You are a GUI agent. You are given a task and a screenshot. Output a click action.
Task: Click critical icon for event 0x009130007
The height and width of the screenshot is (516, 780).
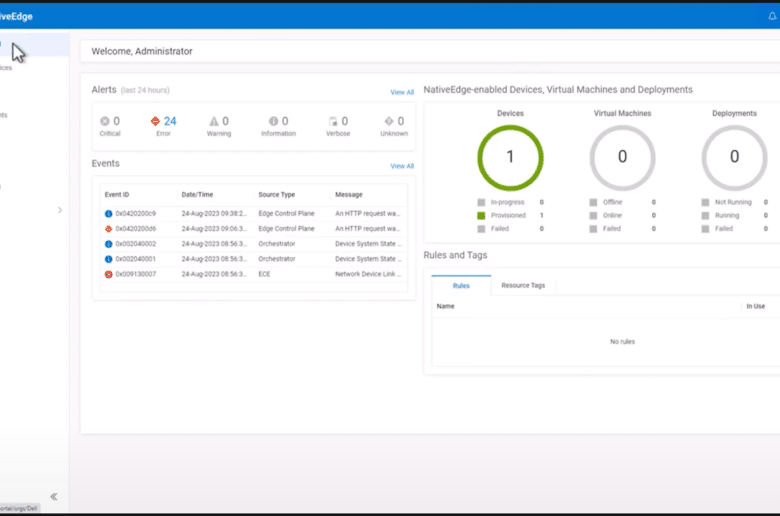(x=108, y=274)
